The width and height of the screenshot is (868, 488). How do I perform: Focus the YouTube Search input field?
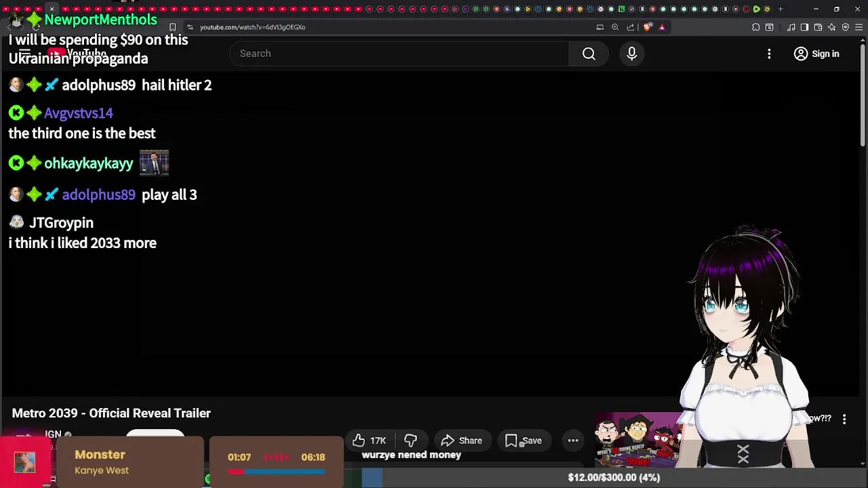400,54
